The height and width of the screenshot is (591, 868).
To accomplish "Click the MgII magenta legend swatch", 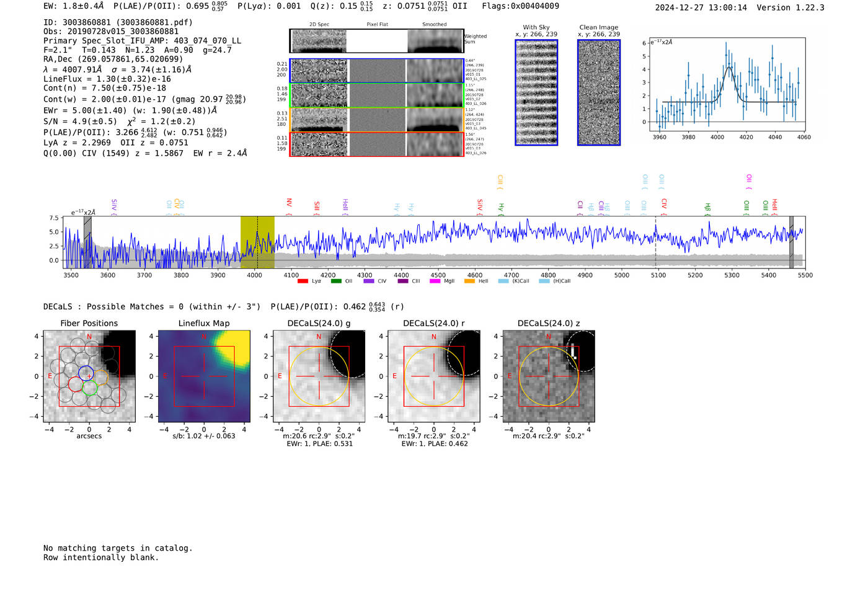I will click(x=435, y=282).
